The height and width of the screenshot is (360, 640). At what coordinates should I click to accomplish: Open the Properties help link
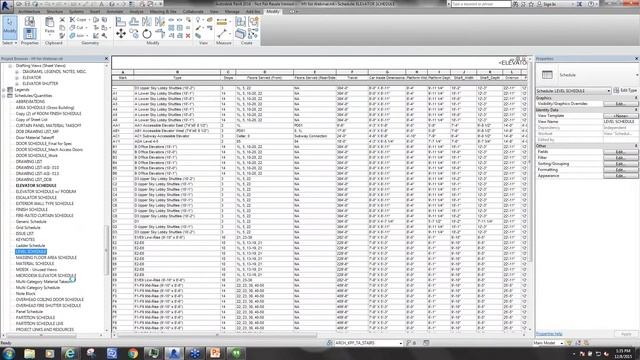pyautogui.click(x=549, y=334)
